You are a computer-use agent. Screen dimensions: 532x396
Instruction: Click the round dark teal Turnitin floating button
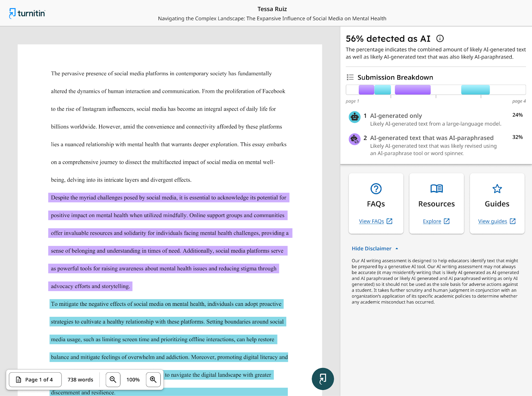click(323, 379)
